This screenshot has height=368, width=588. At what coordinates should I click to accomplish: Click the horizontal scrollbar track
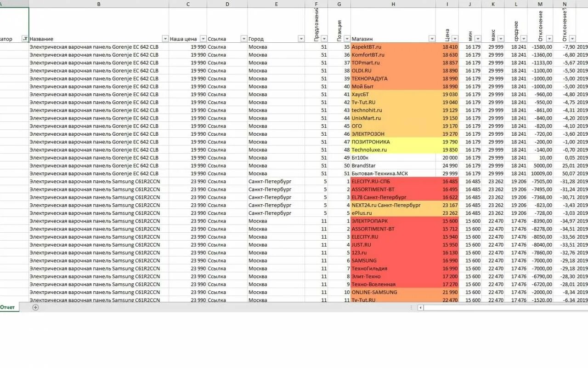(505, 307)
